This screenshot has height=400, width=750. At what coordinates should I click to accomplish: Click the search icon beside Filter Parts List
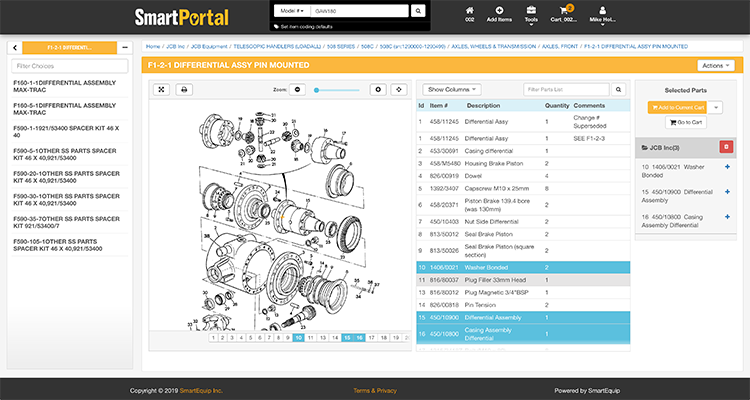click(620, 89)
